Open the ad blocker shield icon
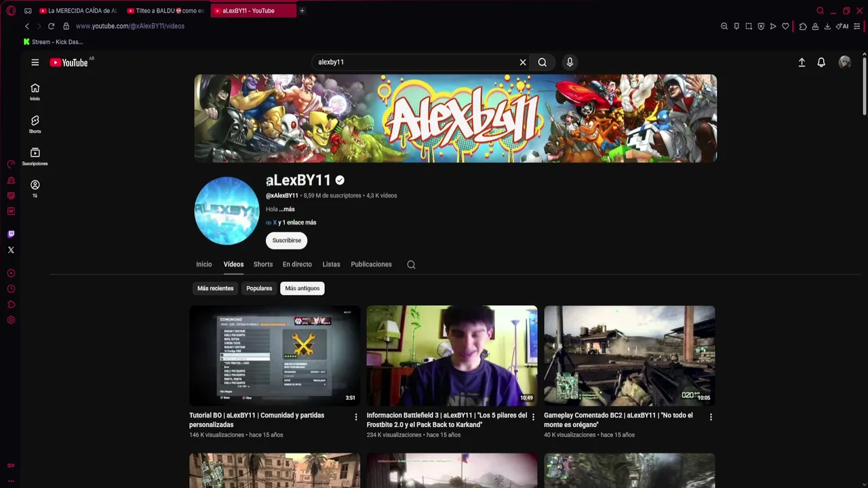The image size is (868, 488). 761,26
